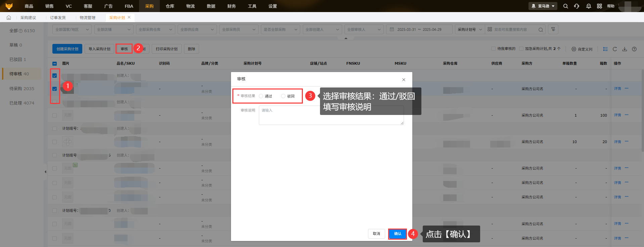
Task: Open customer support headset icon
Action: tap(577, 6)
